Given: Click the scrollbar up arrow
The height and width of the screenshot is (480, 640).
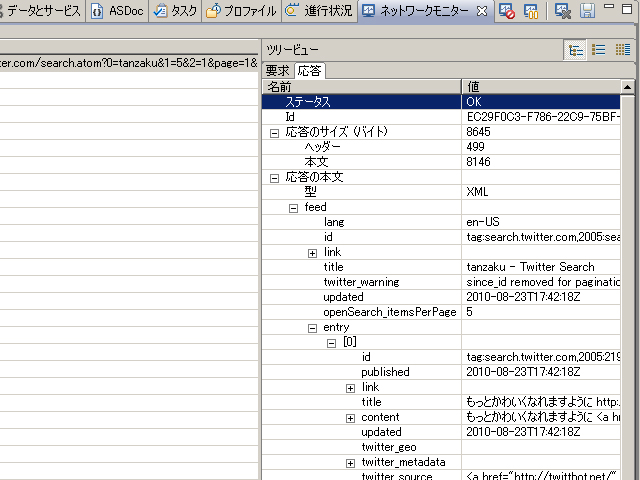Looking at the screenshot, I should tap(627, 87).
